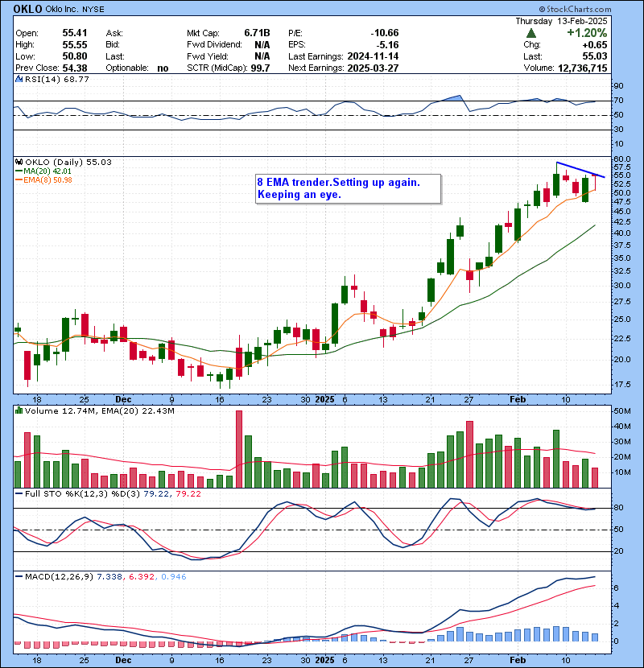
Task: Click the 'MACD(12,26,9)' indicator label
Action: 59,576
